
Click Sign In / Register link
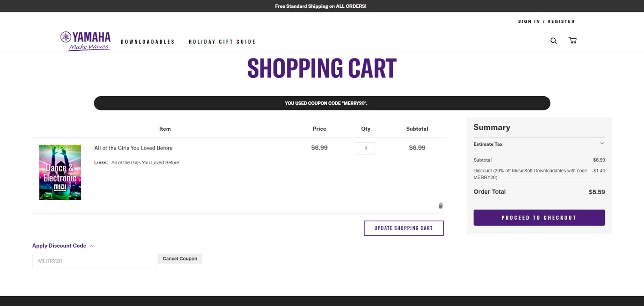(x=546, y=21)
